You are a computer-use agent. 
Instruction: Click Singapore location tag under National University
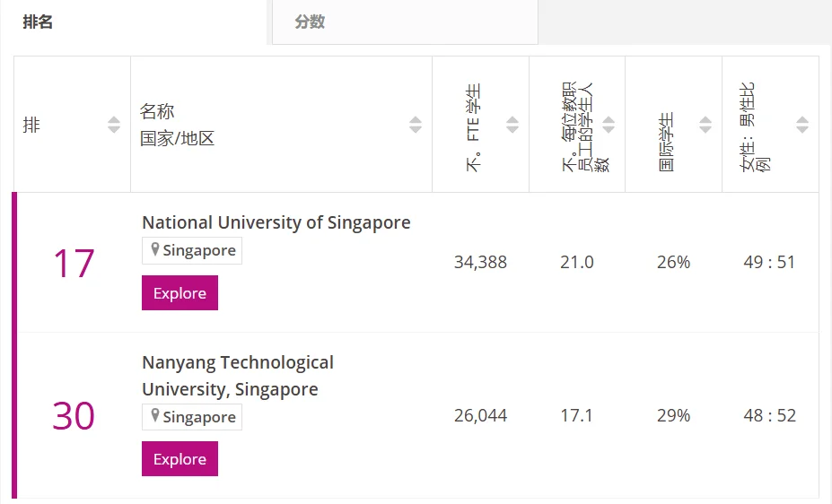192,250
